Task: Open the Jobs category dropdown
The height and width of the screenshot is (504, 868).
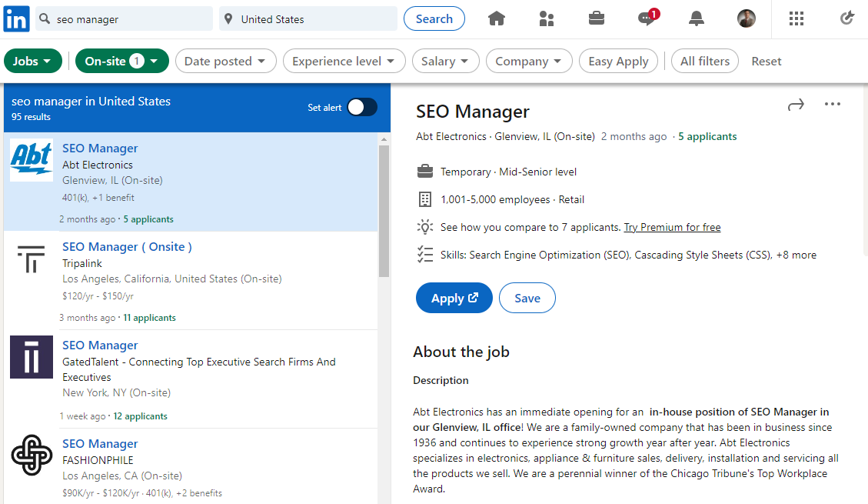Action: click(33, 62)
